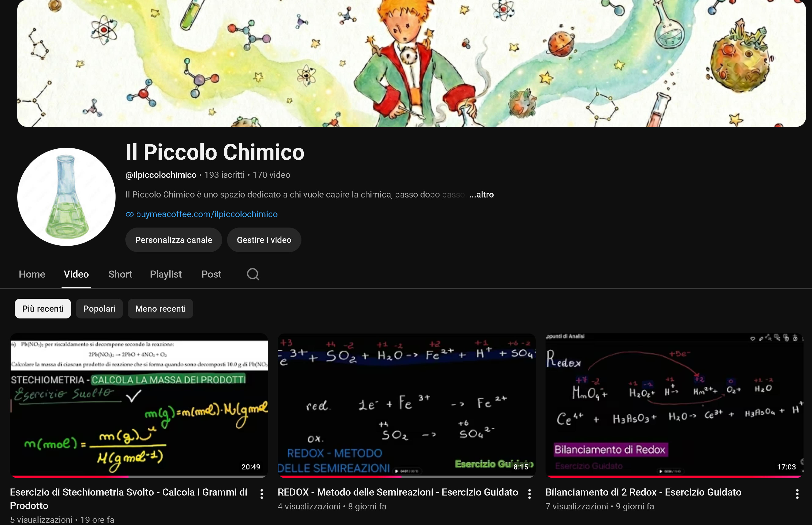The image size is (812, 525).
Task: Select the Popolari filter chip
Action: [99, 309]
